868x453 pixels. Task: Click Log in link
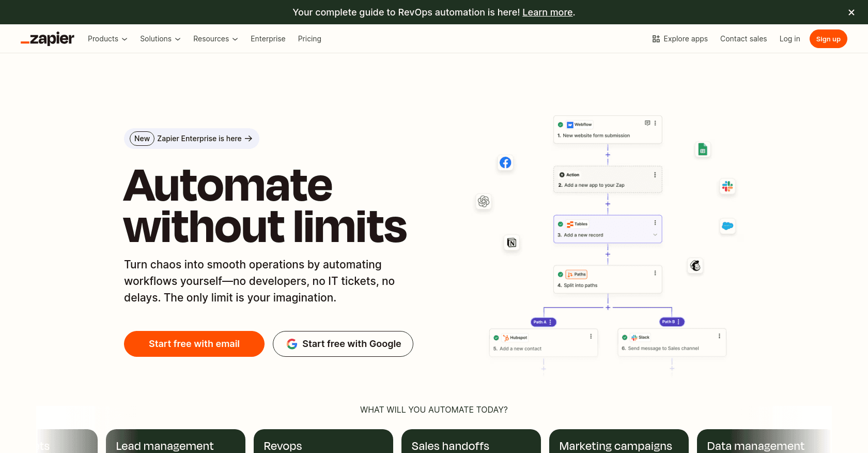pyautogui.click(x=789, y=39)
